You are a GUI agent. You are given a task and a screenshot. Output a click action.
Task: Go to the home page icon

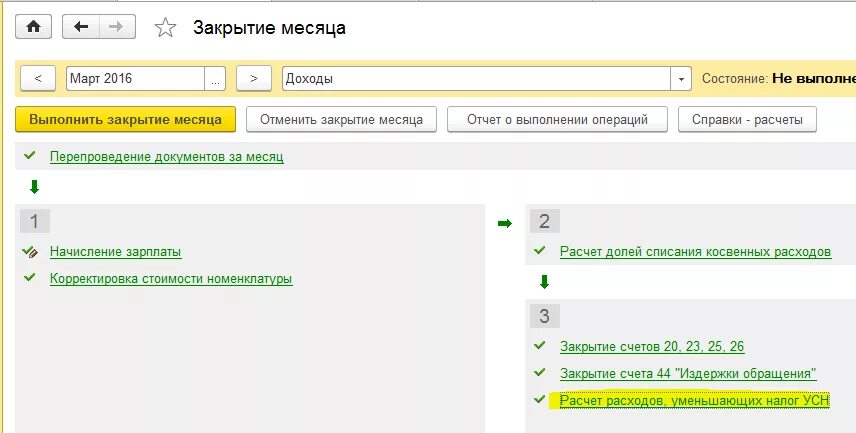click(x=33, y=27)
